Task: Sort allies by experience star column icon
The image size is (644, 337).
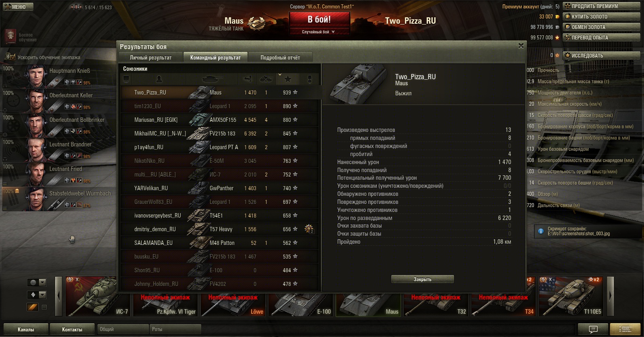Action: click(288, 79)
